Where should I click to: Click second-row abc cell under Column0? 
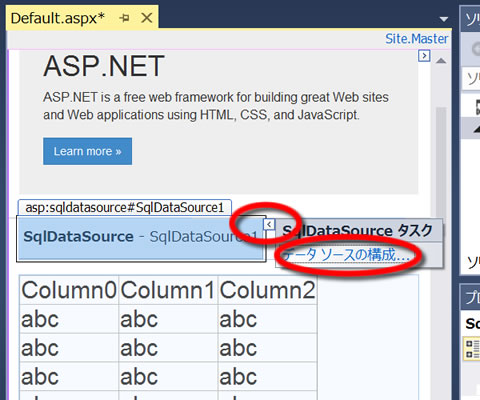coord(69,348)
